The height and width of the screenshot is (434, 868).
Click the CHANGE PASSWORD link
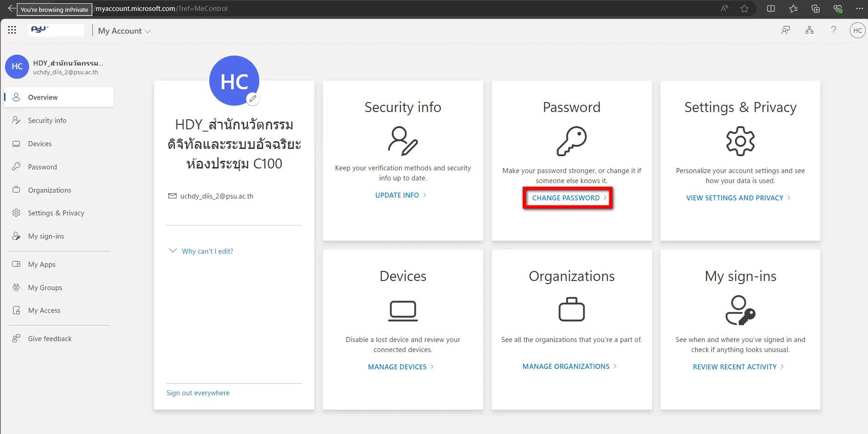pyautogui.click(x=569, y=198)
